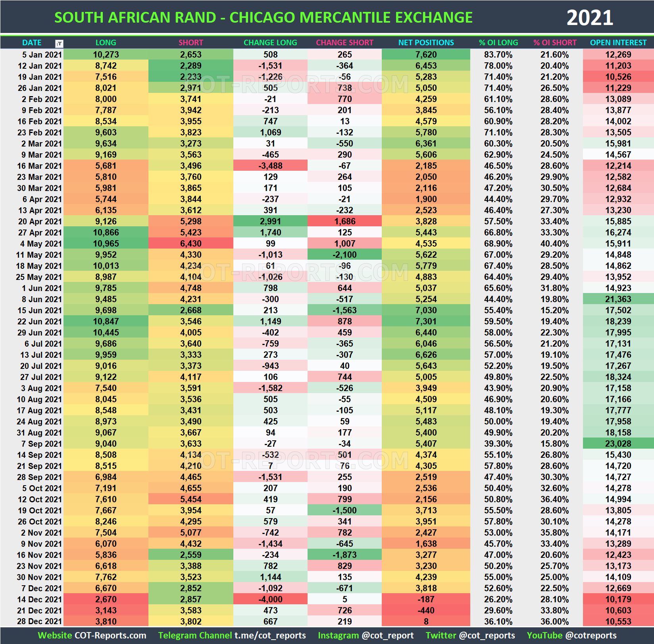
Task: Select the -4,000 change long cell
Action: tap(270, 600)
